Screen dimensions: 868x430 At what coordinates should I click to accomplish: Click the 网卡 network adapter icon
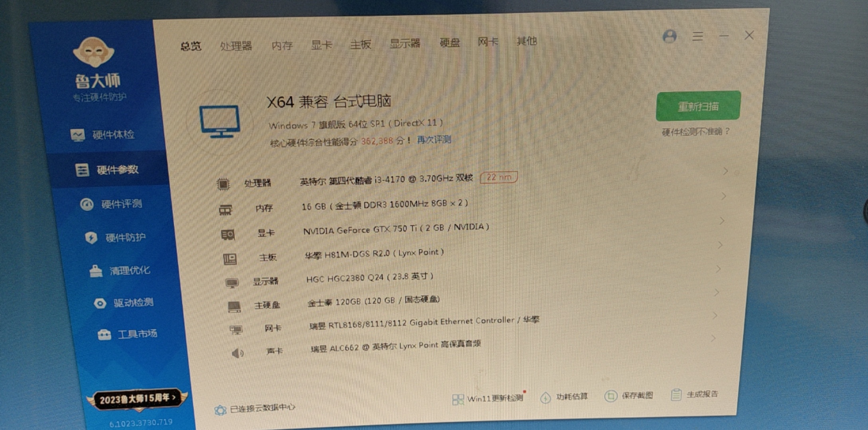coord(236,330)
